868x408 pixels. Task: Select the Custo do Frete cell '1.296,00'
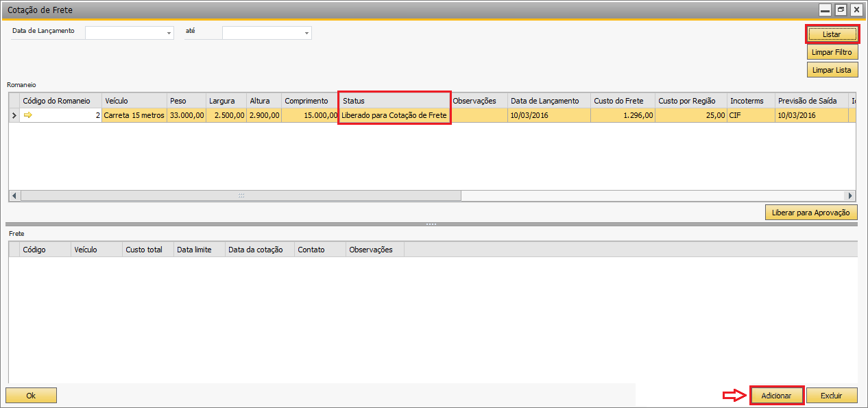coord(623,116)
